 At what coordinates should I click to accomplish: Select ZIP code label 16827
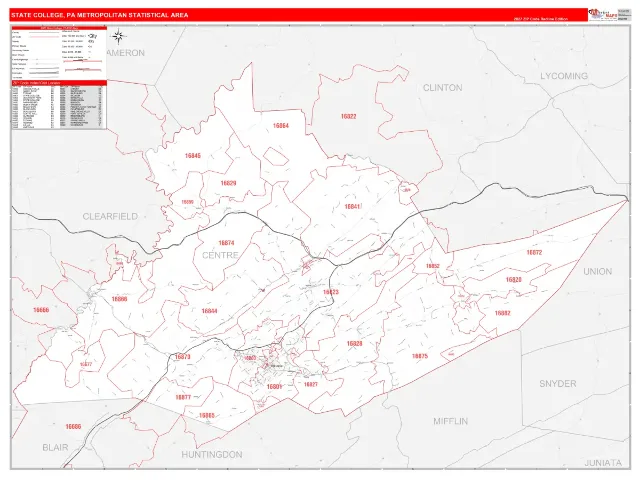click(x=311, y=384)
